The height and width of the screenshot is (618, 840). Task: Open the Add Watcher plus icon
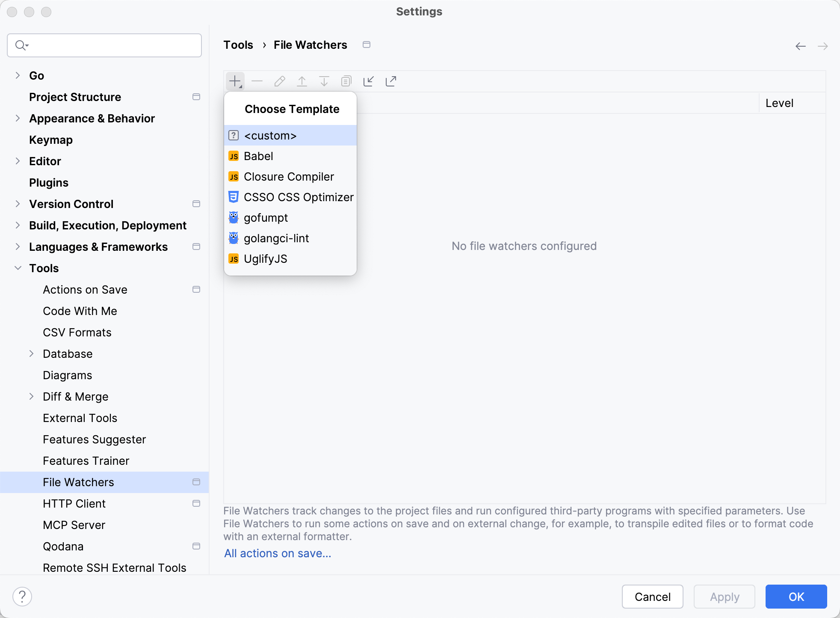(x=235, y=81)
